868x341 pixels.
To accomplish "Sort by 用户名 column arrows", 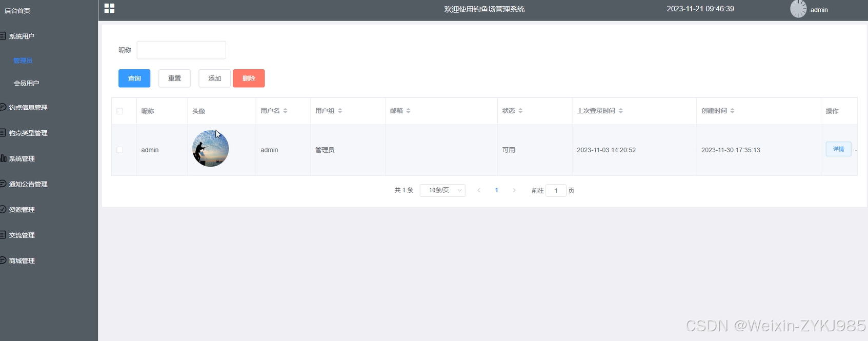I will point(286,111).
